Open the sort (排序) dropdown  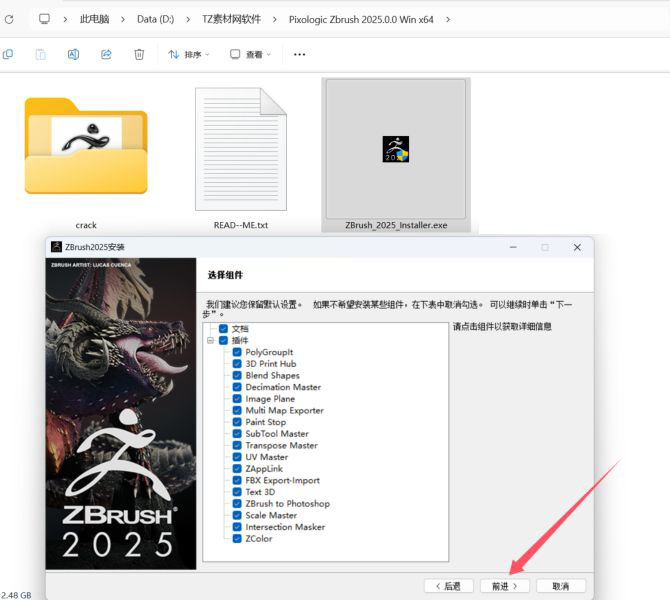[188, 54]
